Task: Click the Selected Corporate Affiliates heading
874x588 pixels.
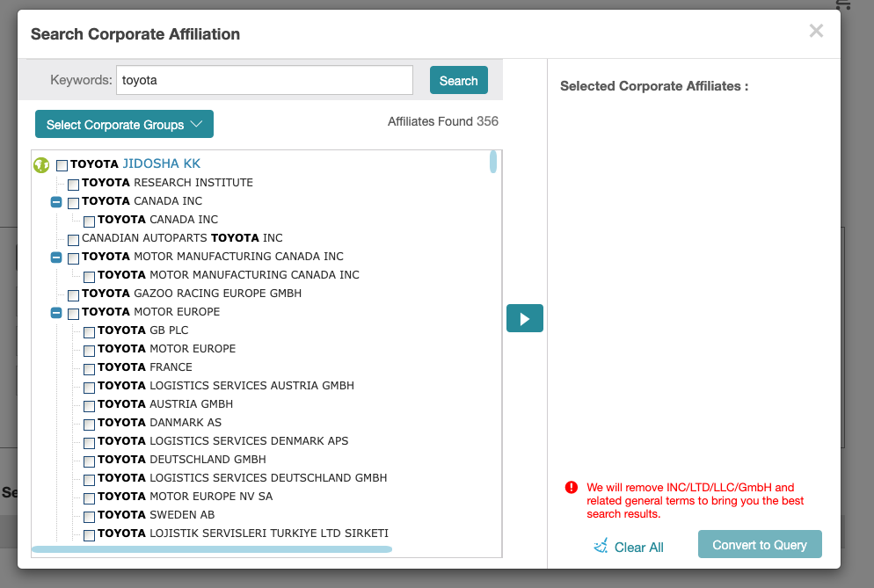Action: (x=654, y=86)
